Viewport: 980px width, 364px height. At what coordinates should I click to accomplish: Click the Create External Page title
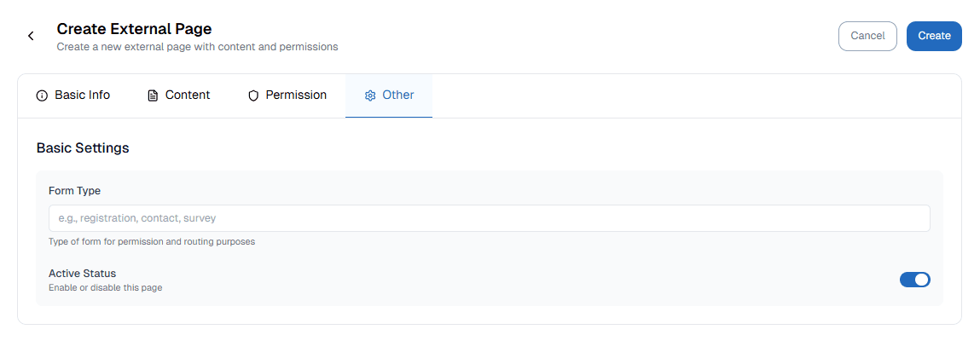click(134, 30)
